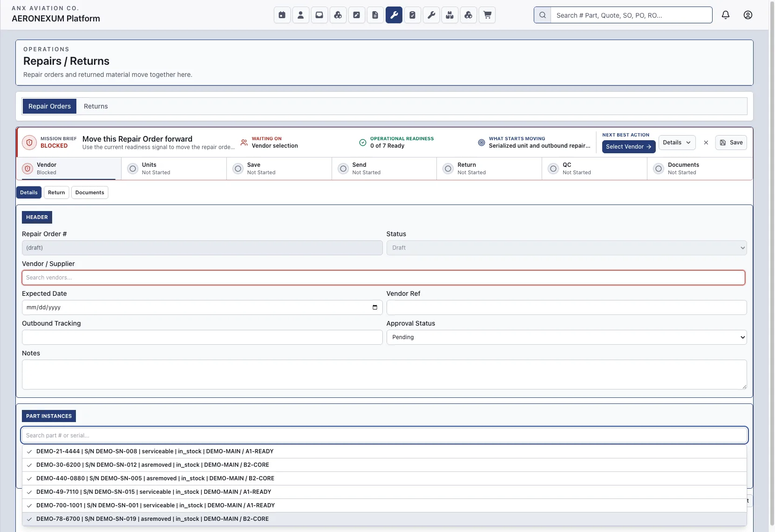The height and width of the screenshot is (532, 775).
Task: Select the Documents sub-tab above the Header section
Action: pos(90,192)
